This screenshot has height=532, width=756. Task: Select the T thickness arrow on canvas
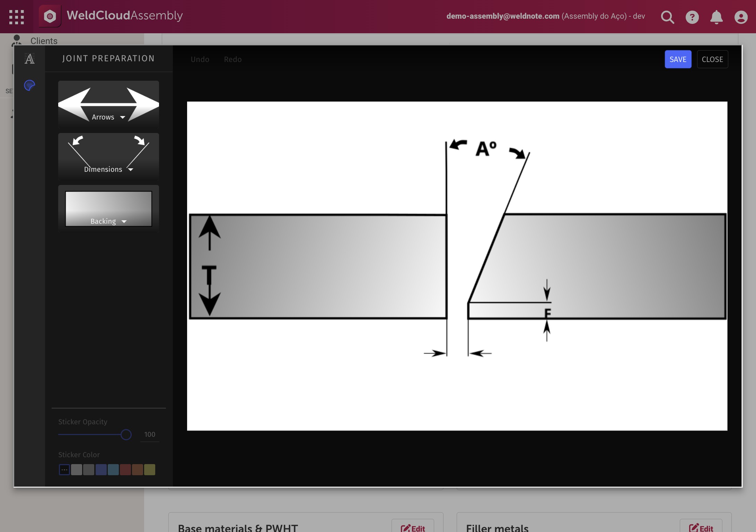click(209, 266)
